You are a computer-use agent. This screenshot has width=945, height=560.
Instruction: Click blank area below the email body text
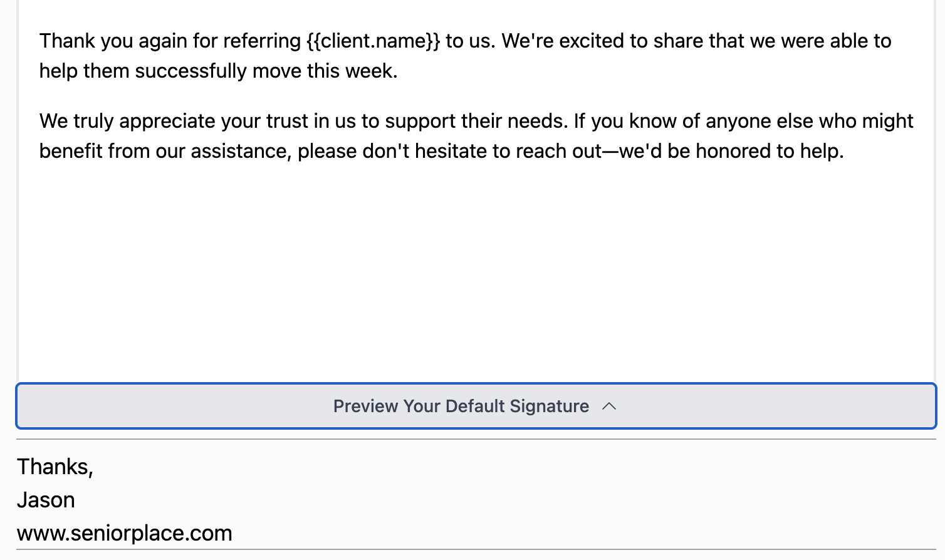click(x=476, y=269)
